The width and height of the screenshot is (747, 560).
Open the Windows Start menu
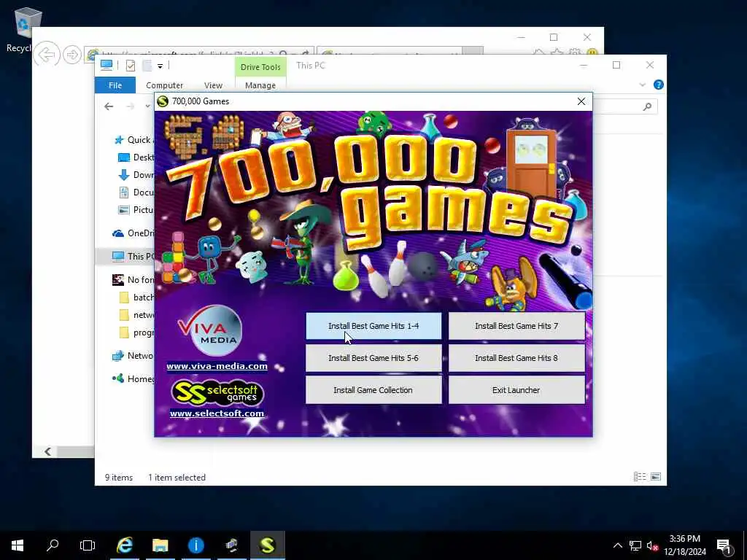click(x=18, y=545)
